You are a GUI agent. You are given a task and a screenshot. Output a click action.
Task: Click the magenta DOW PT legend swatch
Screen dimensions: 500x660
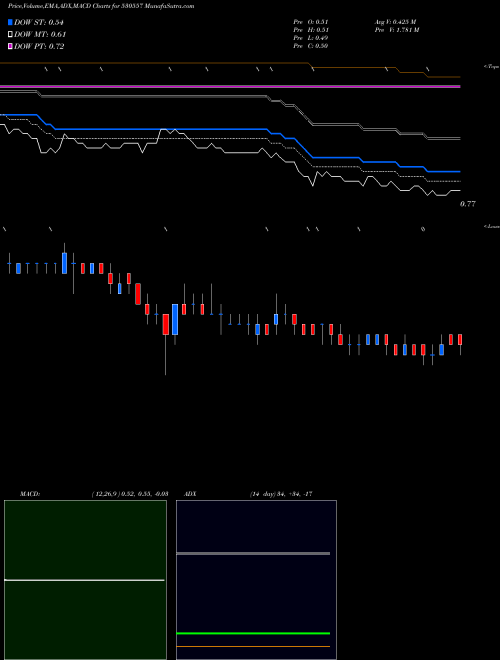point(11,47)
